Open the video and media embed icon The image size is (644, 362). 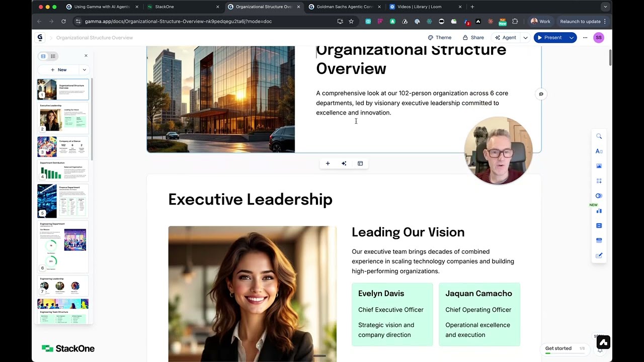[x=599, y=226]
